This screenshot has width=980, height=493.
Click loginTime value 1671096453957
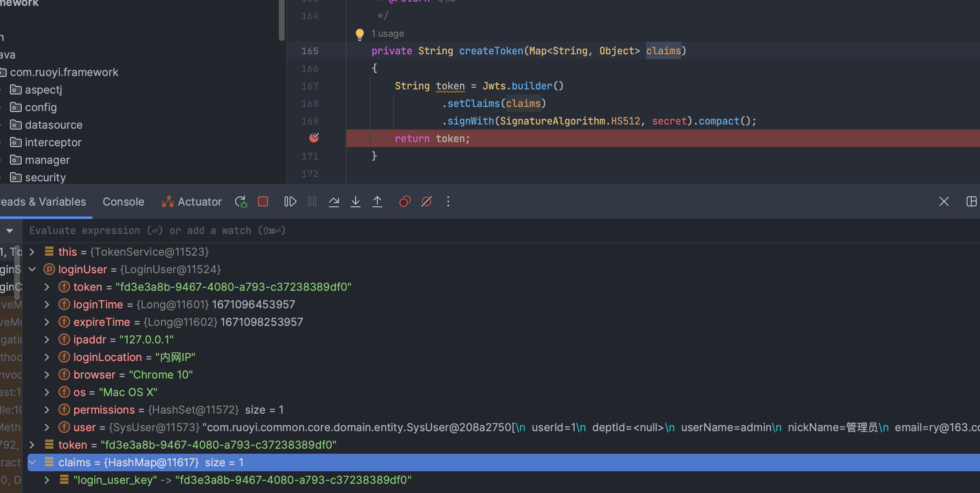[253, 305]
